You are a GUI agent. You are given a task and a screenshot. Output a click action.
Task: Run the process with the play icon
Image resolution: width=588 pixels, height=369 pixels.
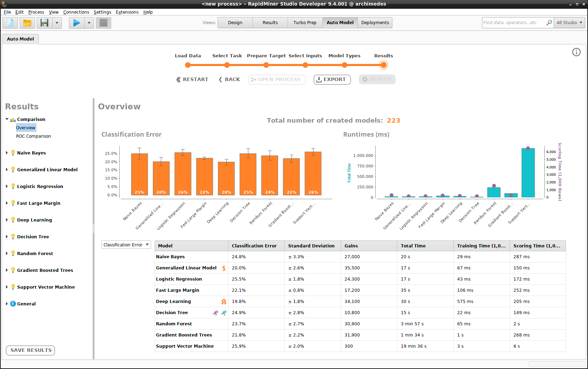click(77, 23)
